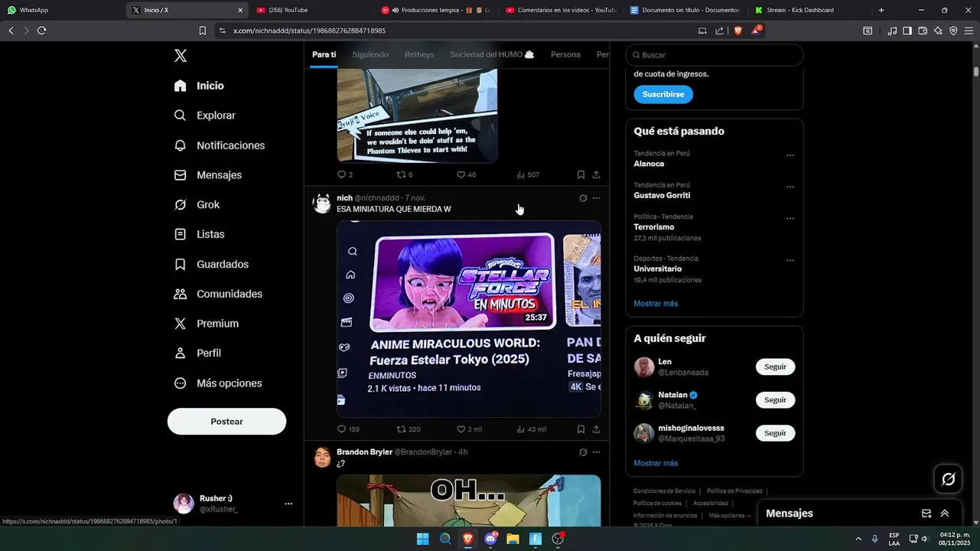Open Comunidades in the sidebar
Image resolution: width=980 pixels, height=551 pixels.
coord(218,294)
